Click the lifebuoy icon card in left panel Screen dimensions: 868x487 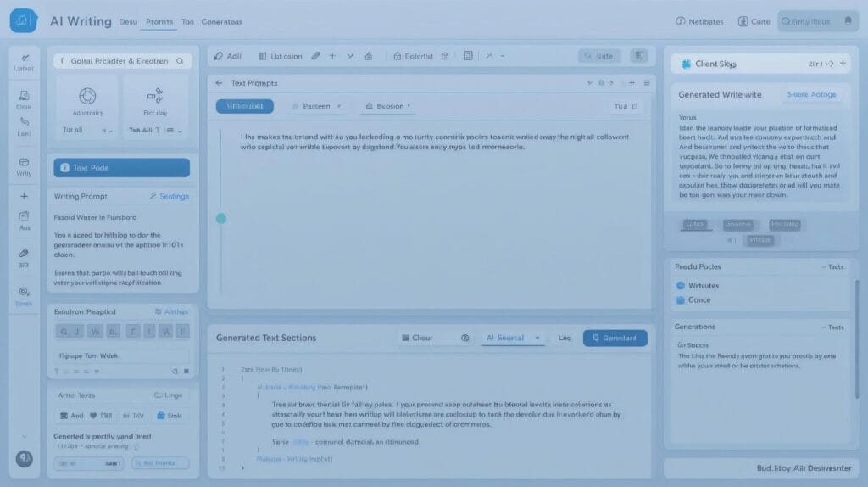click(86, 97)
